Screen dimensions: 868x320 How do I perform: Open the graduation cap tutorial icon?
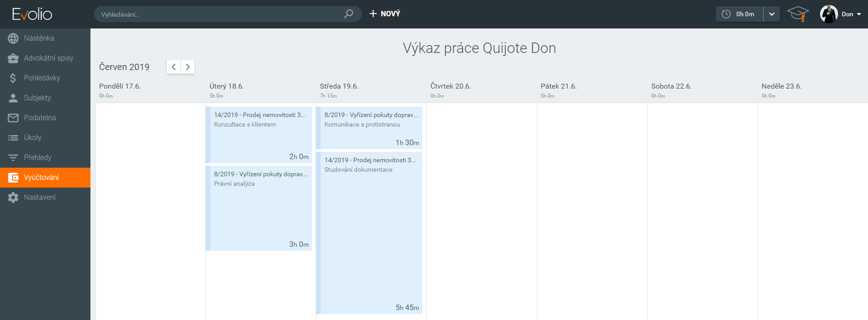click(x=798, y=14)
